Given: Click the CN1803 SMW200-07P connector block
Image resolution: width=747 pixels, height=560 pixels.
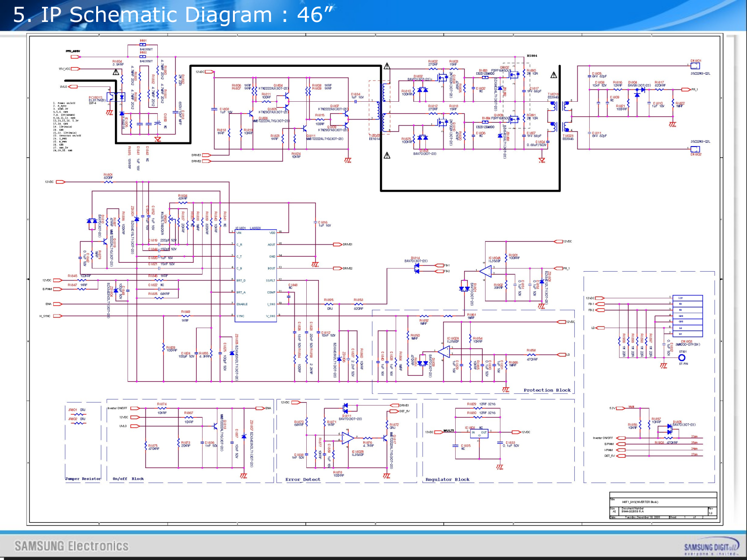Looking at the screenshot, I should (x=687, y=315).
